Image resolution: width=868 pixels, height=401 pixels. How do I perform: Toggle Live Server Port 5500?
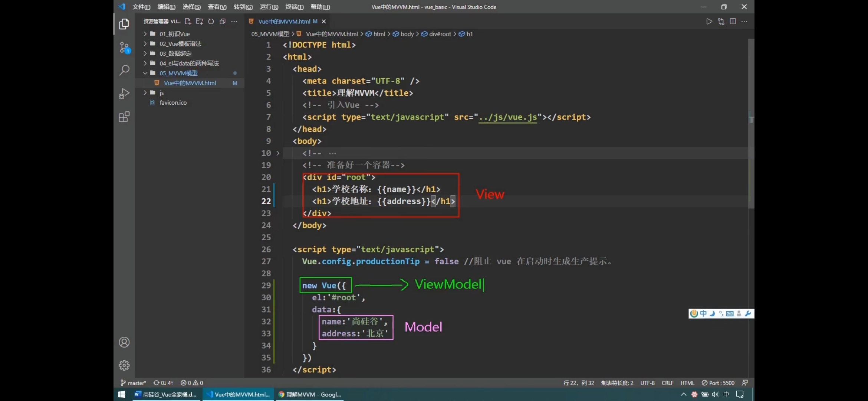coord(718,383)
